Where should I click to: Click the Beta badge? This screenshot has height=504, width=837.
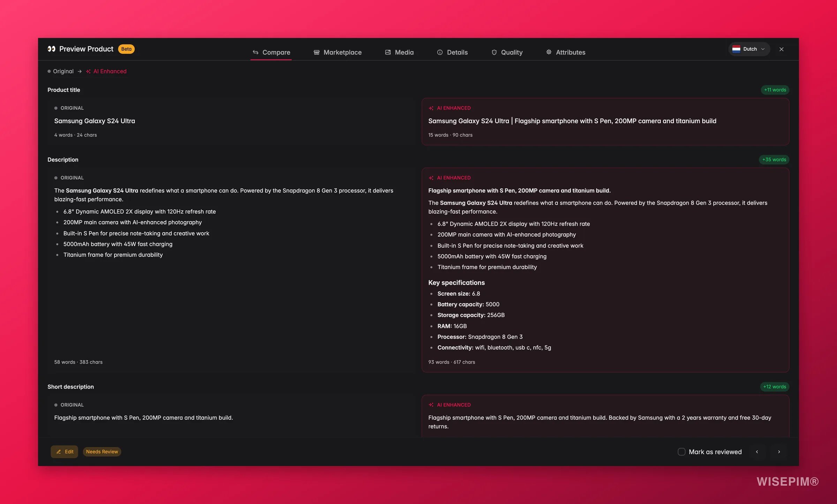tap(126, 49)
